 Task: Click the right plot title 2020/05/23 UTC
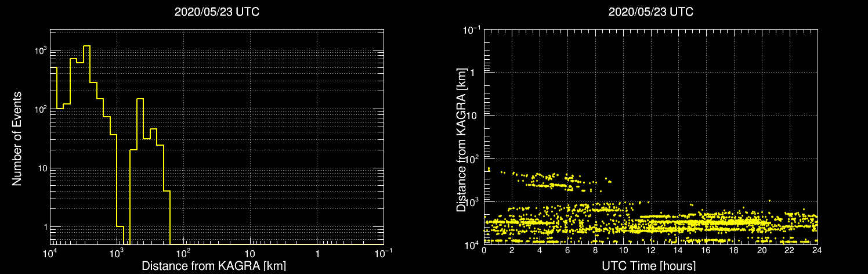tap(650, 12)
